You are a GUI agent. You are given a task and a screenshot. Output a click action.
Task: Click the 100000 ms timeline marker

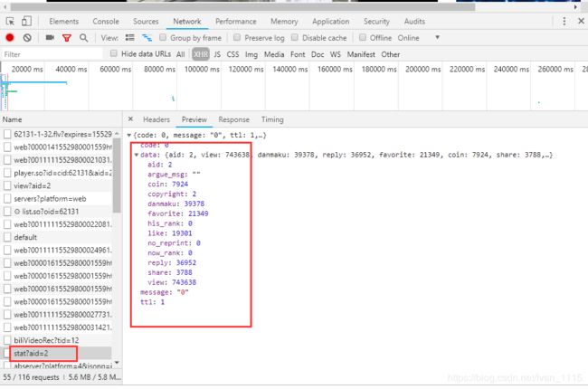click(202, 70)
